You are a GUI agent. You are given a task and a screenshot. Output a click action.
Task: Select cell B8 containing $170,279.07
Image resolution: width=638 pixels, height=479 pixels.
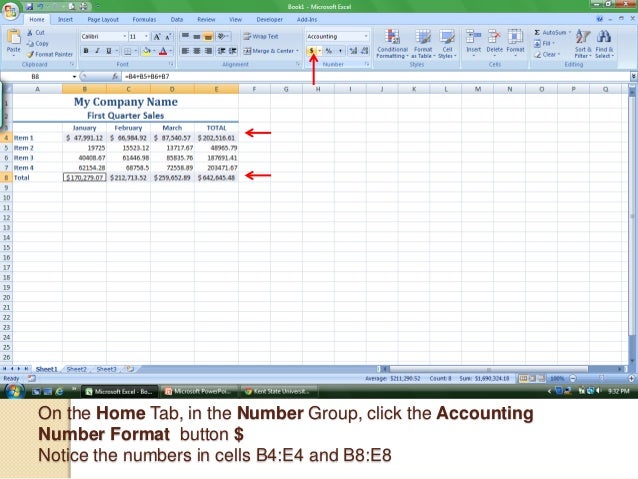85,177
